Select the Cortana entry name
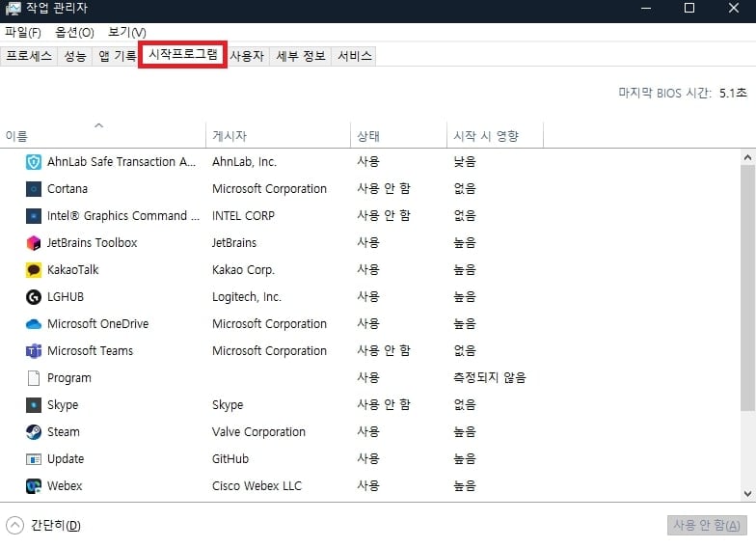Viewport: 756px width, 548px height. [67, 189]
